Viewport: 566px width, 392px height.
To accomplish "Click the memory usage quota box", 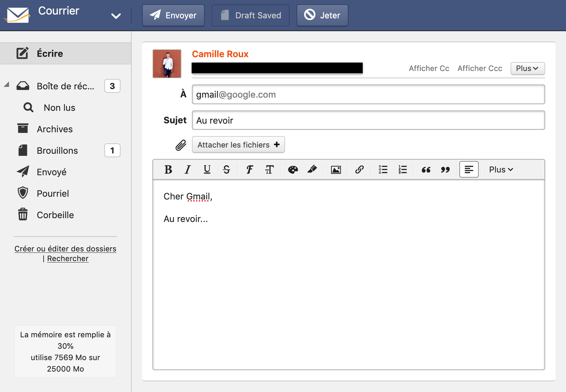I will [x=65, y=351].
